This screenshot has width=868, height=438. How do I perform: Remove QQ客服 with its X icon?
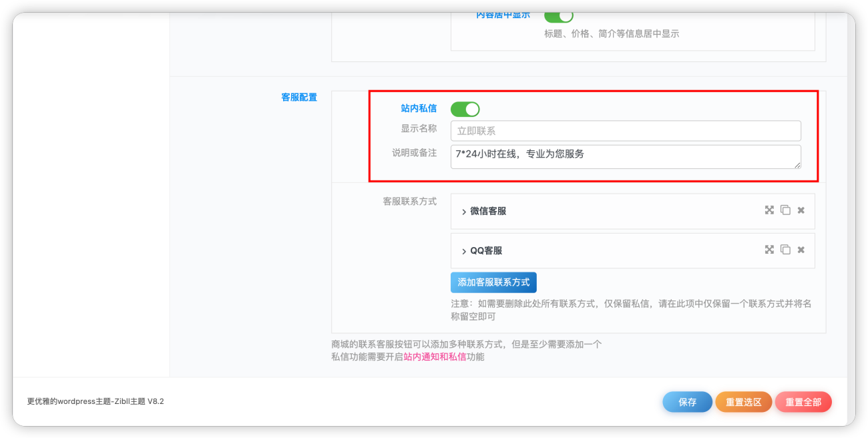(801, 249)
